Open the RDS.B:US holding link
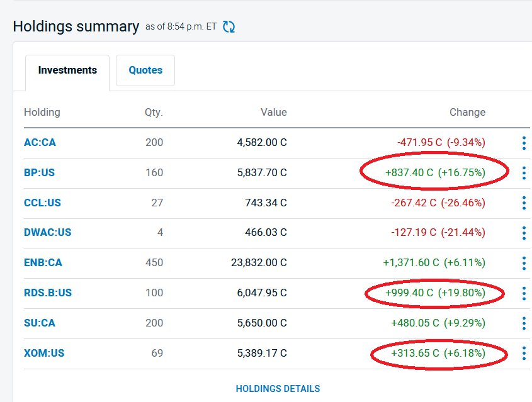The width and height of the screenshot is (532, 402). [x=48, y=293]
